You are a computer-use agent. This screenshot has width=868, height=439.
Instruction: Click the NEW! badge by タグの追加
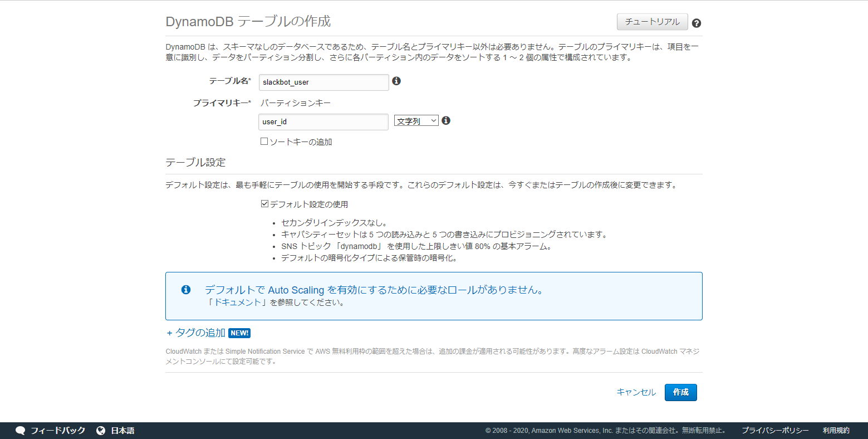[239, 333]
